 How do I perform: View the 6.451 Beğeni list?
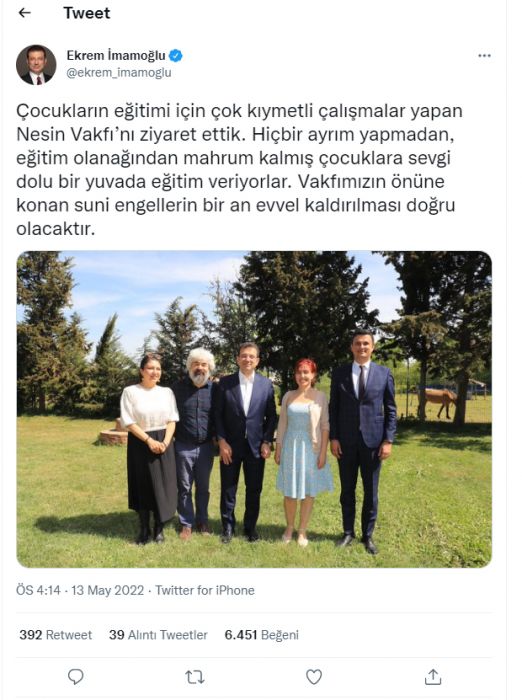coord(262,635)
